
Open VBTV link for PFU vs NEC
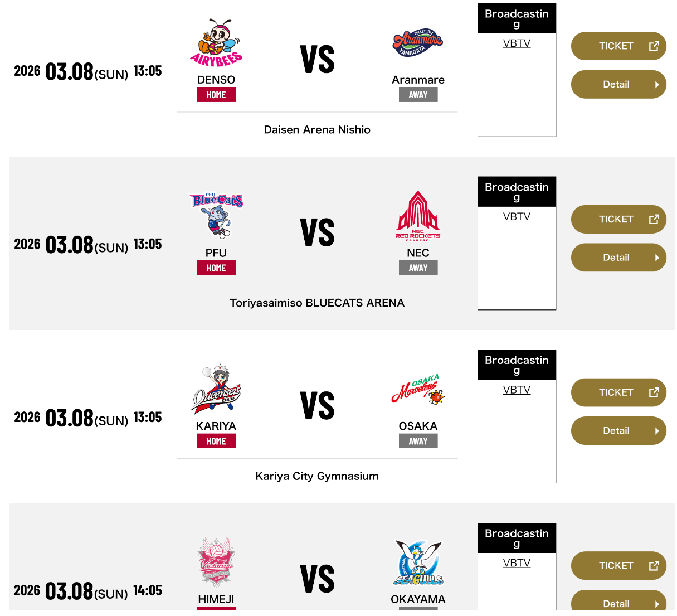point(517,217)
